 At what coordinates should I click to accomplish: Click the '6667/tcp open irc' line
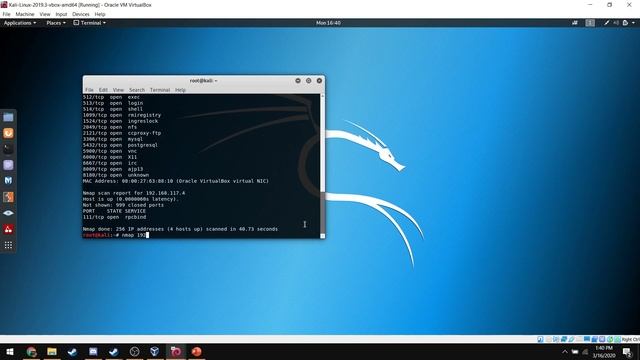tap(109, 163)
